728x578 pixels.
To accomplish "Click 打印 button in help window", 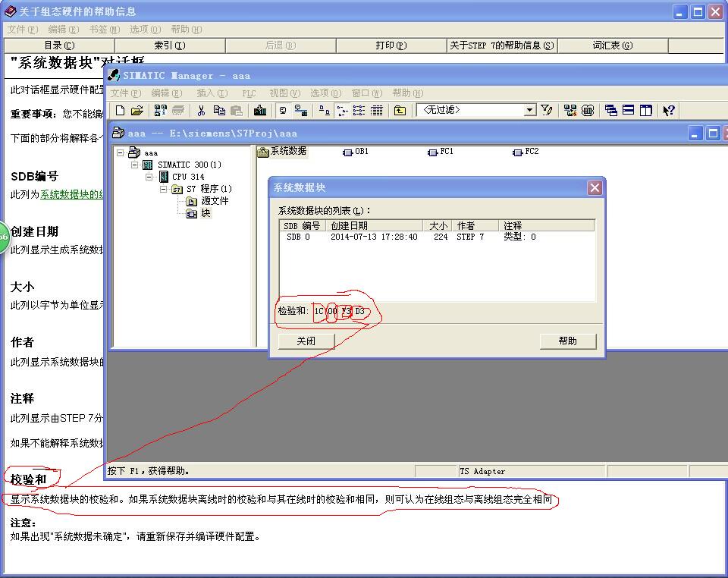I will coord(391,46).
